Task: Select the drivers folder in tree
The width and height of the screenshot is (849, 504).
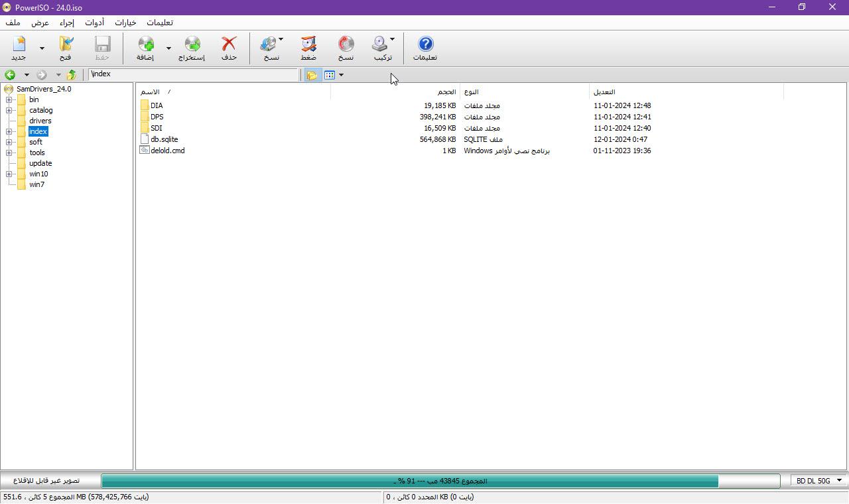Action: pyautogui.click(x=40, y=121)
